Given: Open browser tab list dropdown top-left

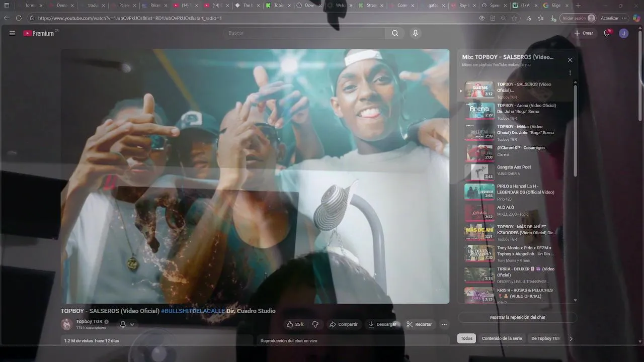Looking at the screenshot, I should 7,6.
